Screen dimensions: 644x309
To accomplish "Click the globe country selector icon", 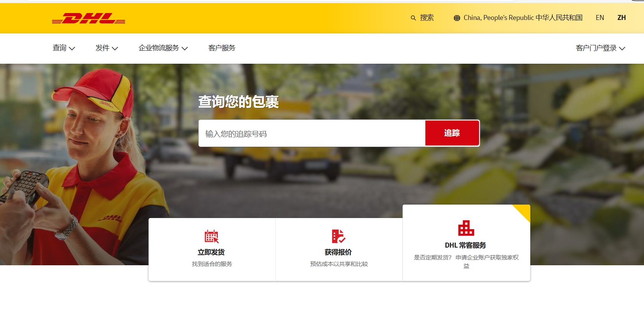I will [457, 18].
